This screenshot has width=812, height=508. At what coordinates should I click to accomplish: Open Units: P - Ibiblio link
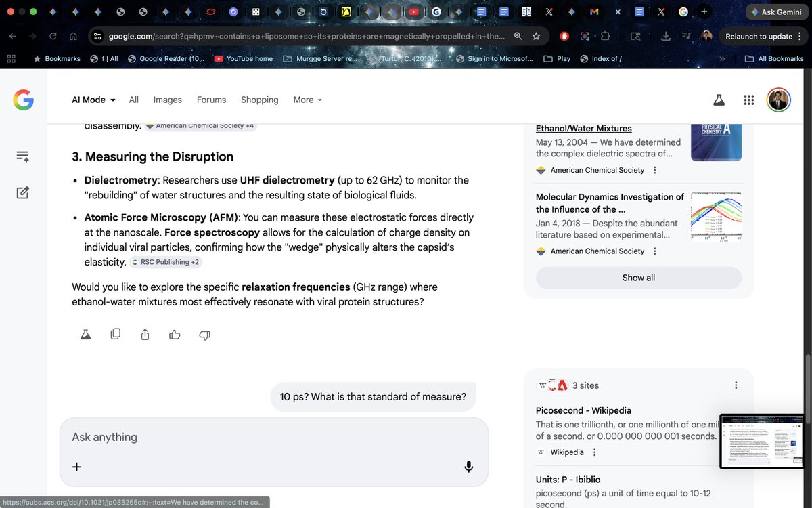click(x=568, y=480)
